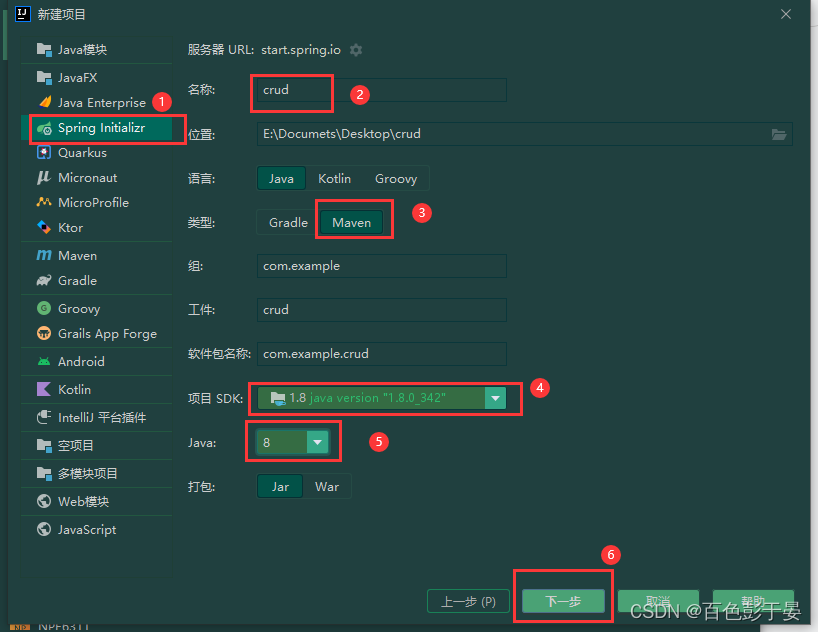Click the 多模块项目 folder icon
818x632 pixels.
[x=44, y=473]
